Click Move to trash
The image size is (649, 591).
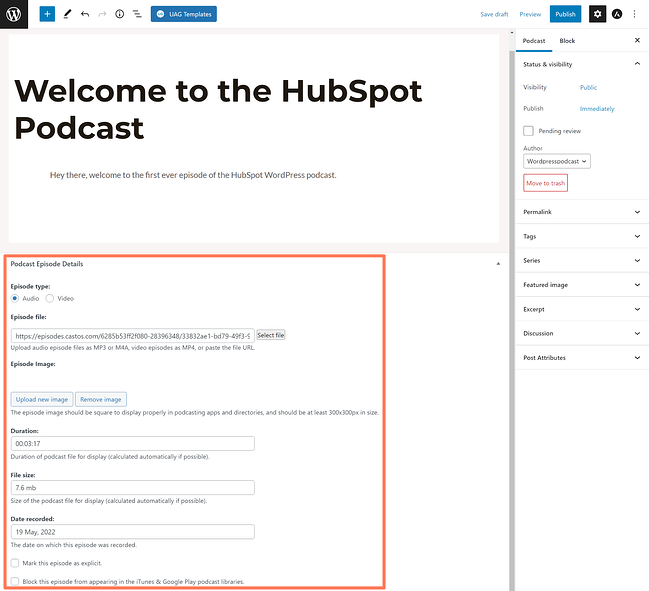(546, 183)
